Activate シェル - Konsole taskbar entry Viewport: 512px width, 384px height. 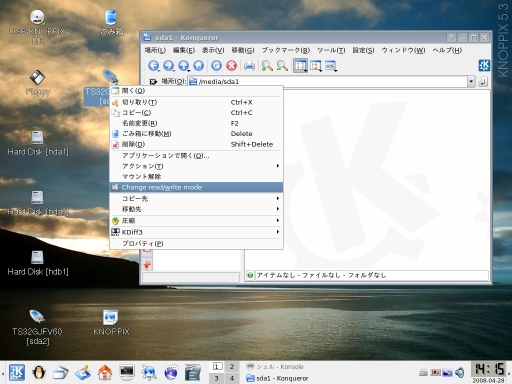[275, 367]
